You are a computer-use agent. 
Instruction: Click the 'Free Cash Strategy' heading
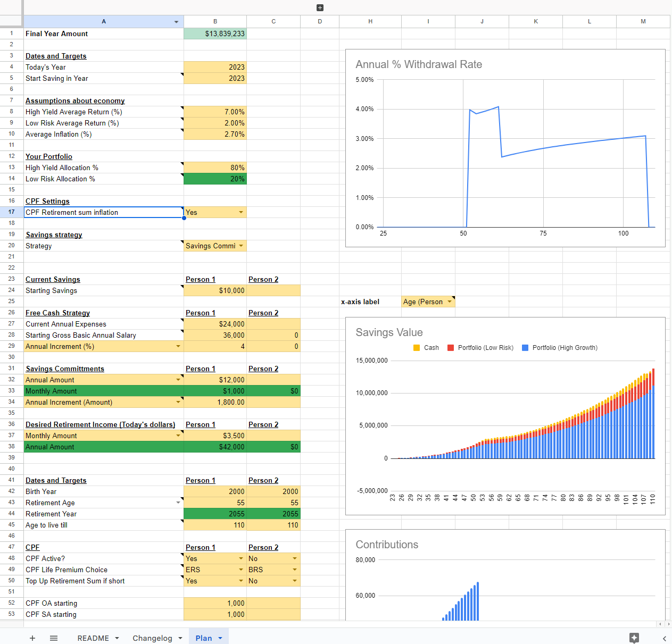point(57,313)
